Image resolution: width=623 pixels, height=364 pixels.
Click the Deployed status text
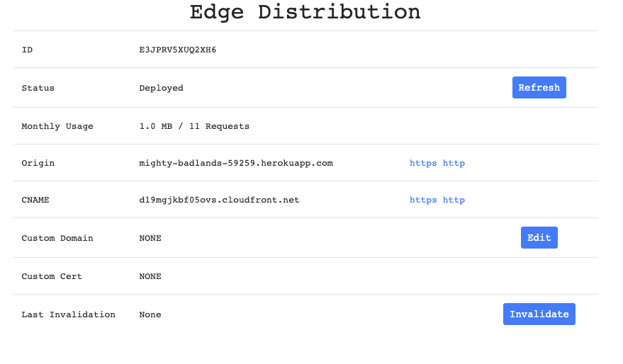tap(161, 88)
